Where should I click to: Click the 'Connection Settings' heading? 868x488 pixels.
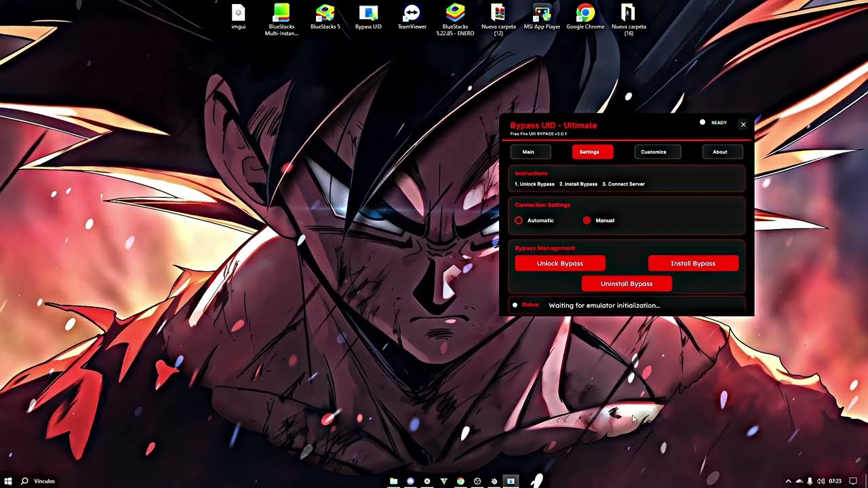(x=542, y=205)
